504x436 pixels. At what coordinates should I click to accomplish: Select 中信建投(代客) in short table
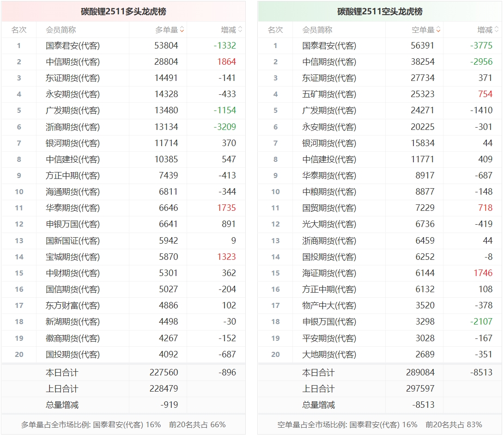click(x=329, y=159)
